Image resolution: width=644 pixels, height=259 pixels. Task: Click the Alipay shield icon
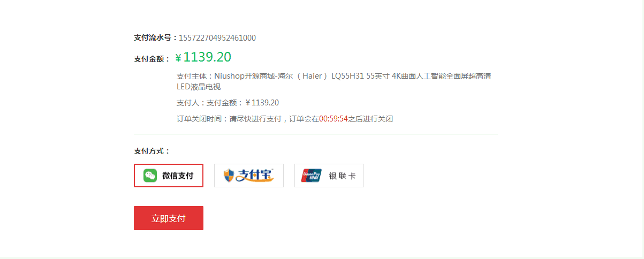click(229, 176)
